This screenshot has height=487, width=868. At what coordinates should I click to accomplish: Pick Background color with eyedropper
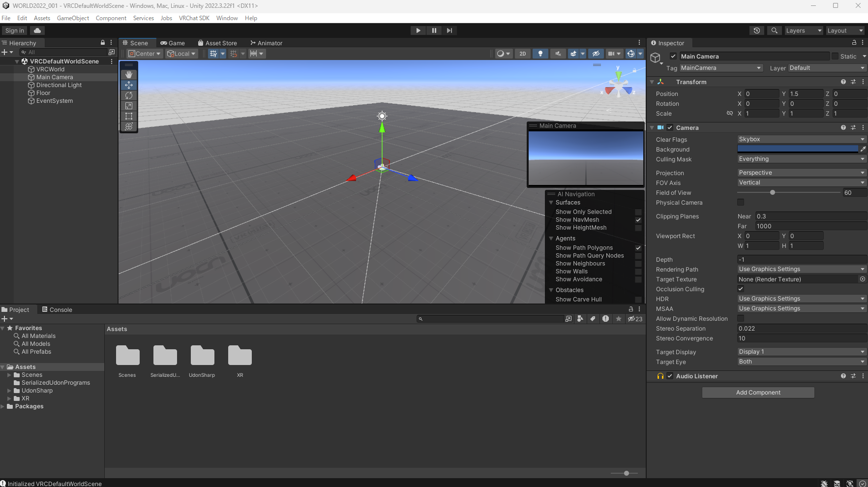click(863, 149)
